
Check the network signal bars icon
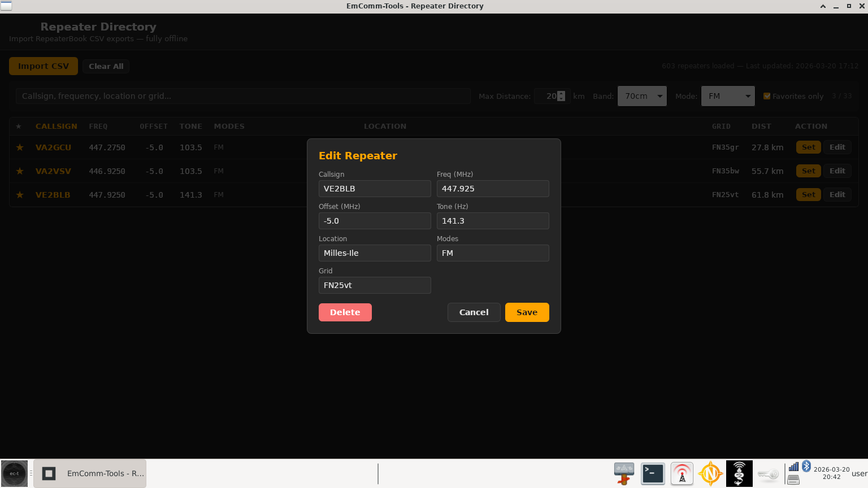(793, 467)
